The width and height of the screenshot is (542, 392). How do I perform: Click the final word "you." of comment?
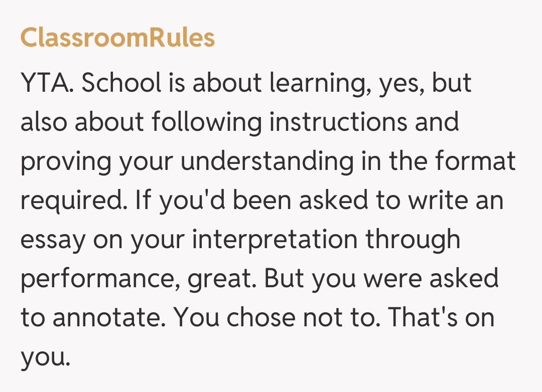44,357
